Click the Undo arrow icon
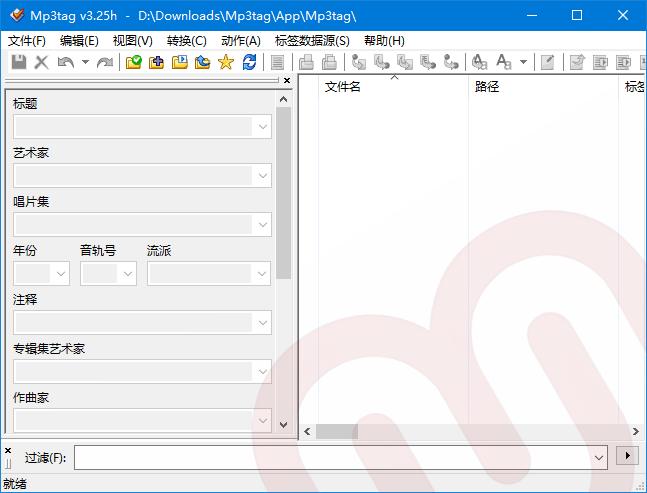 point(66,62)
